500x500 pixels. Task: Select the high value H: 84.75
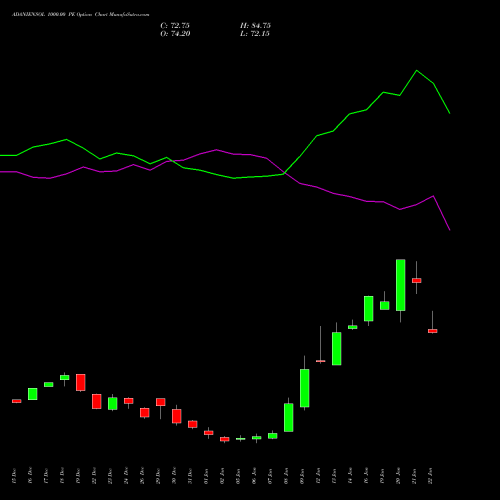[x=255, y=26]
